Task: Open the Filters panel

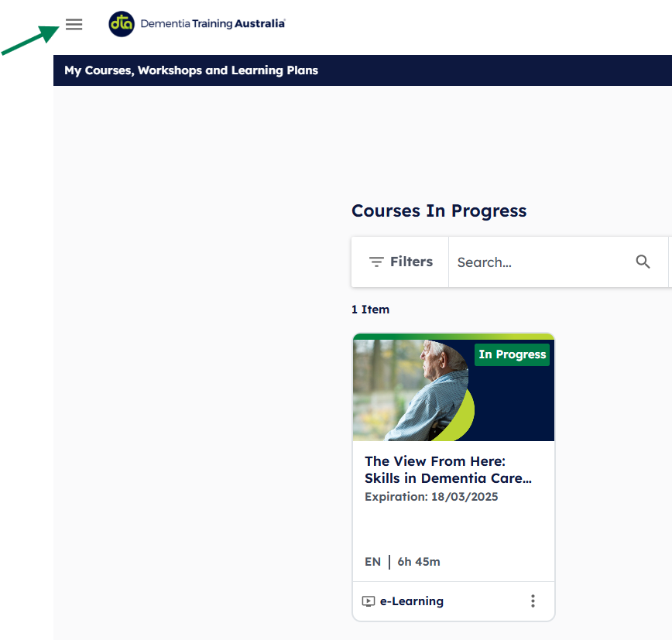Action: 400,262
